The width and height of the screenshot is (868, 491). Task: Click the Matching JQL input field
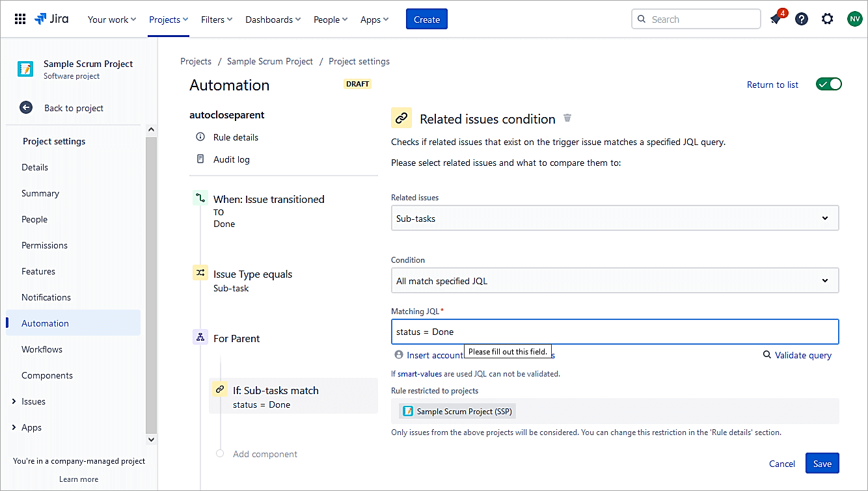614,332
